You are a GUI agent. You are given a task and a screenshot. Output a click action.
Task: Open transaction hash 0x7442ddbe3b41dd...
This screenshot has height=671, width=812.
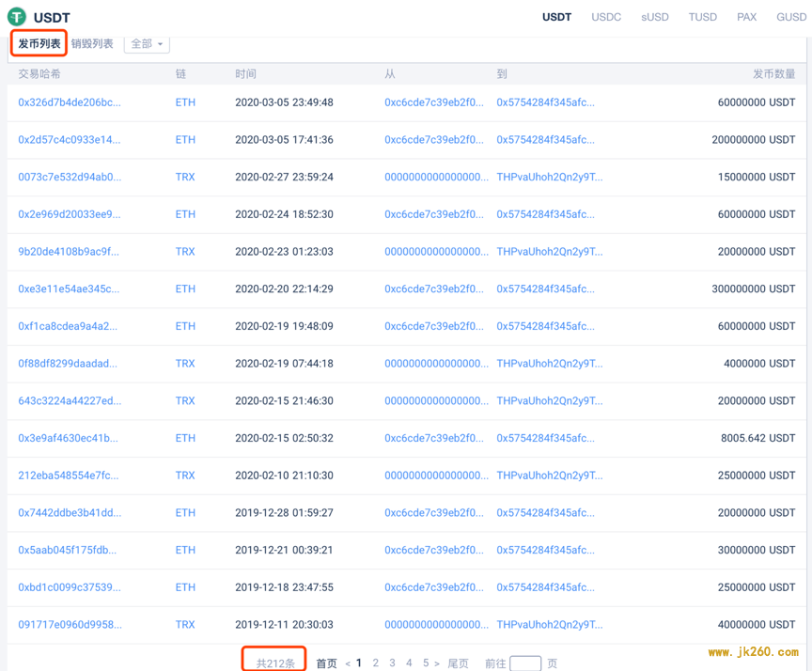click(70, 512)
